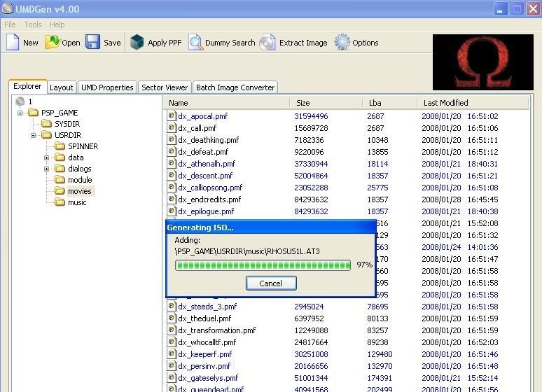The image size is (542, 392).
Task: Click the music folder icon
Action: (60, 202)
